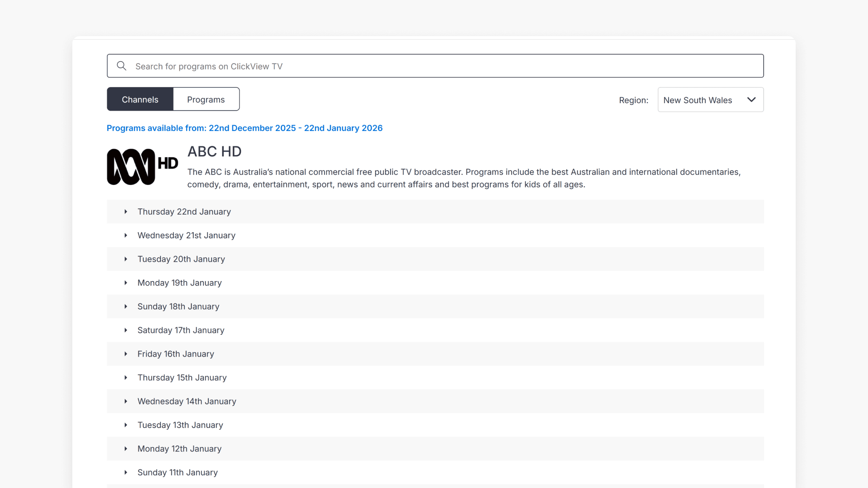Click the Thursday 15th January arrow icon

pos(126,378)
